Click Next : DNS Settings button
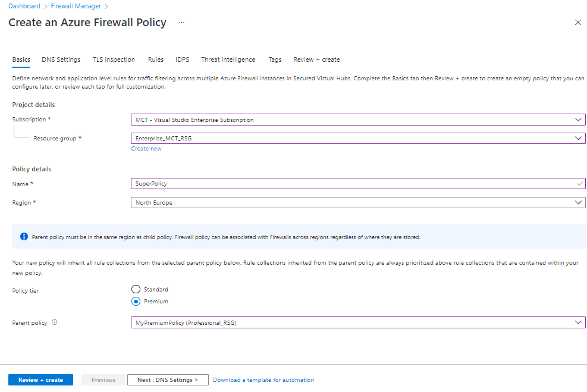Viewport: 587px width, 392px height. click(x=168, y=380)
